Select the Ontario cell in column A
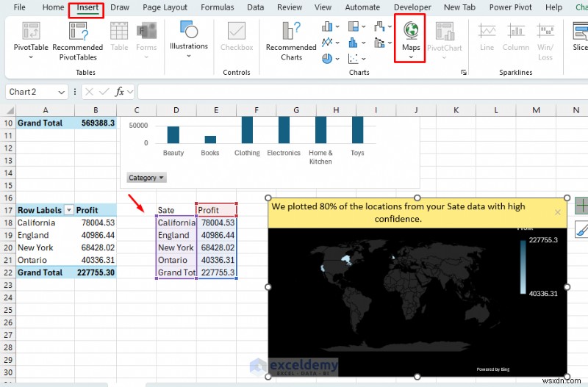Viewport: 588px width, 387px height. [46, 260]
